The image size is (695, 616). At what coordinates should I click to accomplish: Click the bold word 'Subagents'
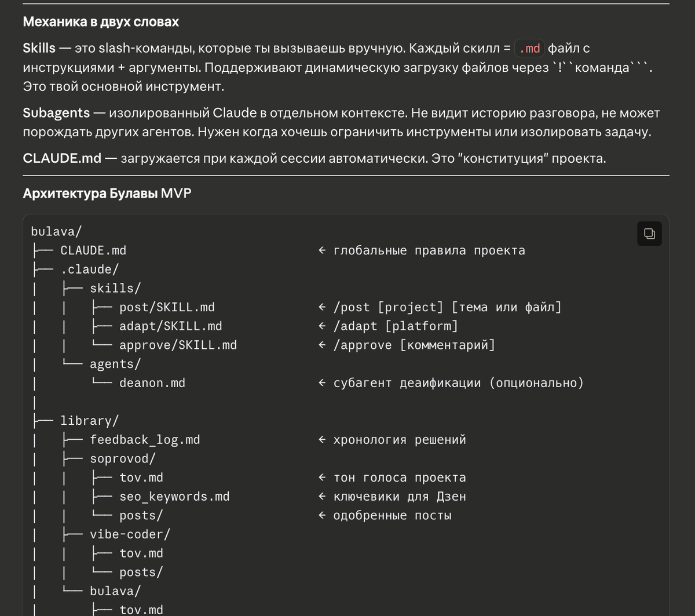56,113
